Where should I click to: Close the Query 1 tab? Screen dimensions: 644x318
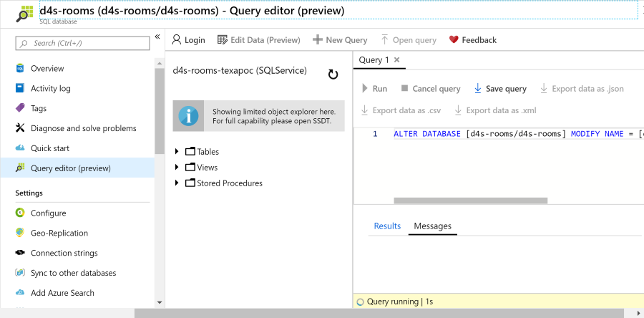click(x=396, y=59)
